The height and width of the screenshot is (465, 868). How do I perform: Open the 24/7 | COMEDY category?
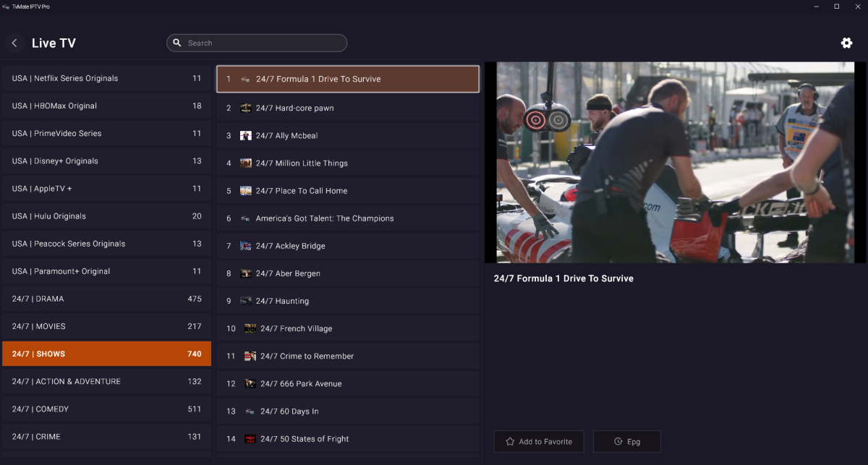106,409
